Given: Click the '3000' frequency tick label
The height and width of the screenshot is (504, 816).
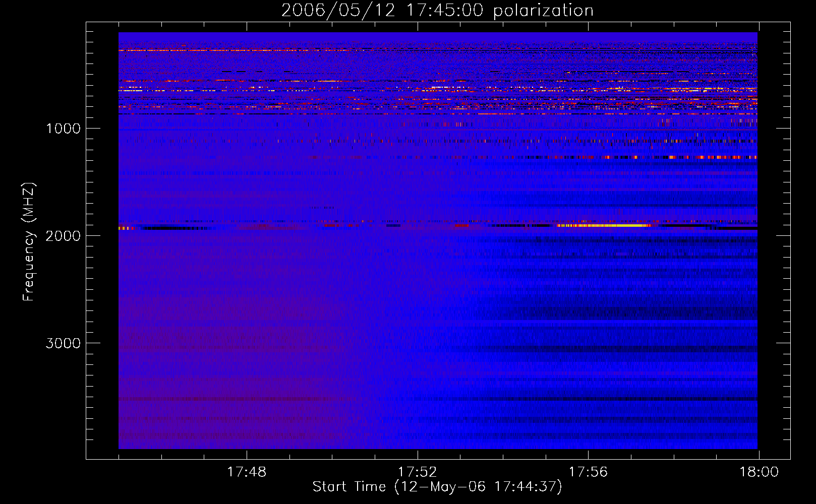Looking at the screenshot, I should click(63, 343).
